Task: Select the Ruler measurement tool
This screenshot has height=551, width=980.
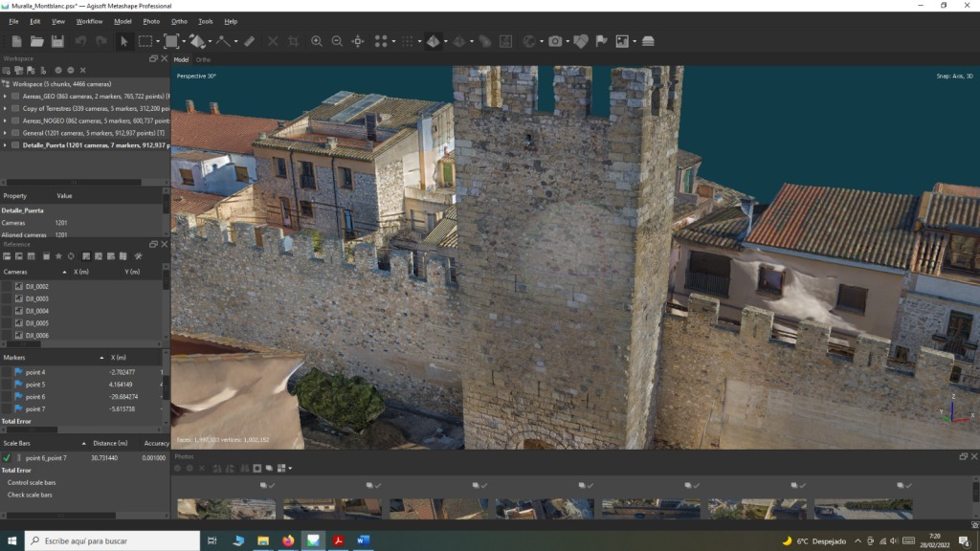Action: coord(249,41)
